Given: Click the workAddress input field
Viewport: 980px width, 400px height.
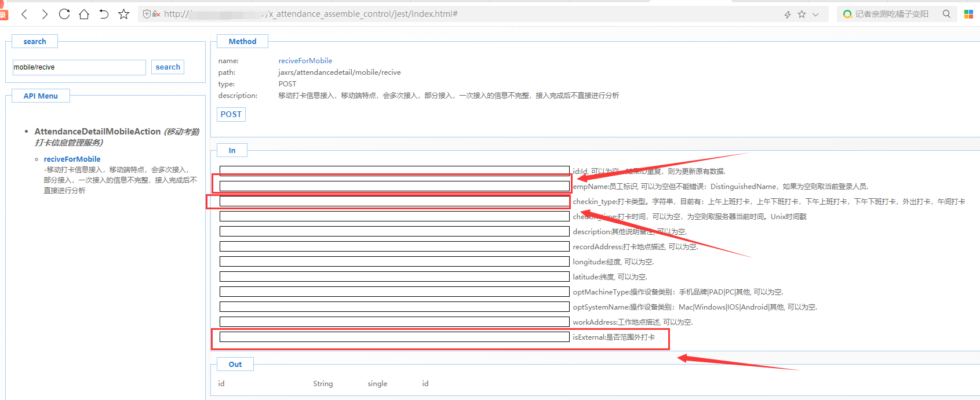Looking at the screenshot, I should tap(395, 322).
